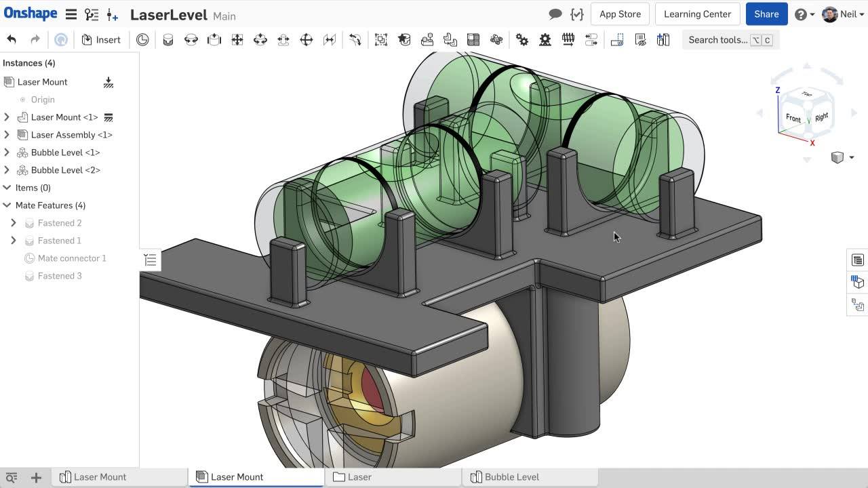Screen dimensions: 868x488
Task: Toggle the instance list panel icon
Action: pyautogui.click(x=151, y=260)
